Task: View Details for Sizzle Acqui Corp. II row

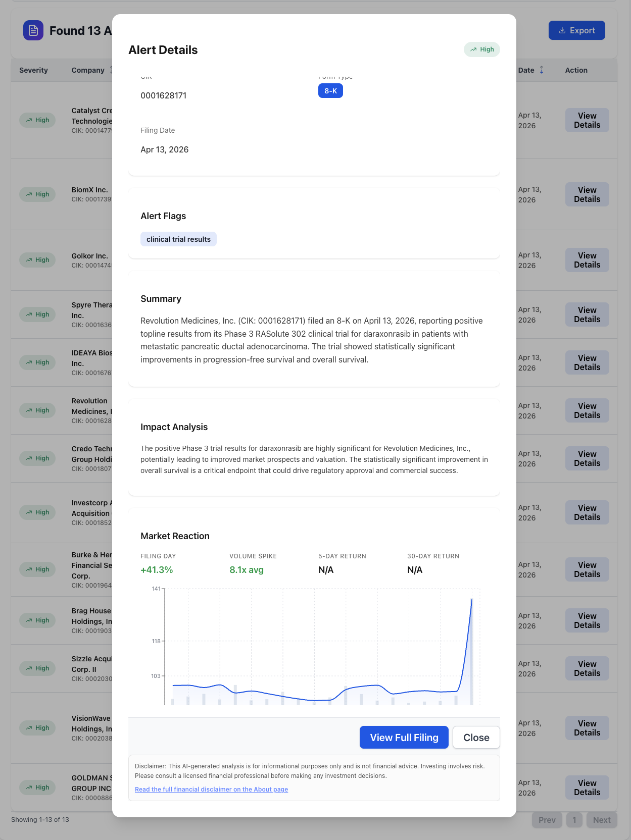Action: [587, 668]
